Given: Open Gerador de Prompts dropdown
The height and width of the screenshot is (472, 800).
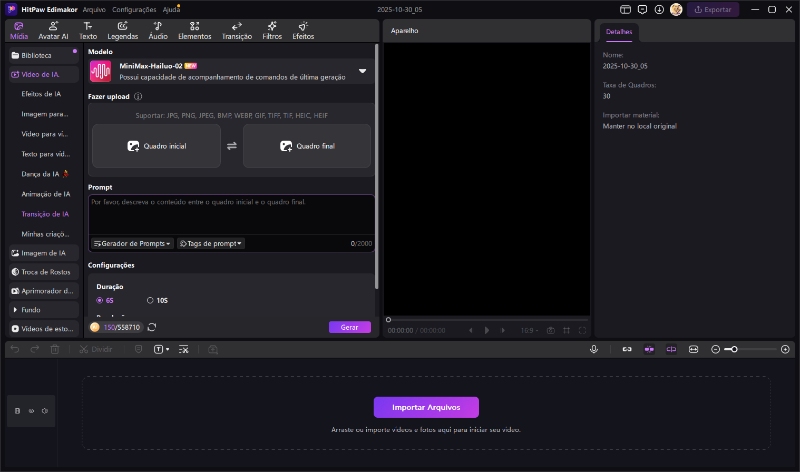Looking at the screenshot, I should pyautogui.click(x=132, y=243).
